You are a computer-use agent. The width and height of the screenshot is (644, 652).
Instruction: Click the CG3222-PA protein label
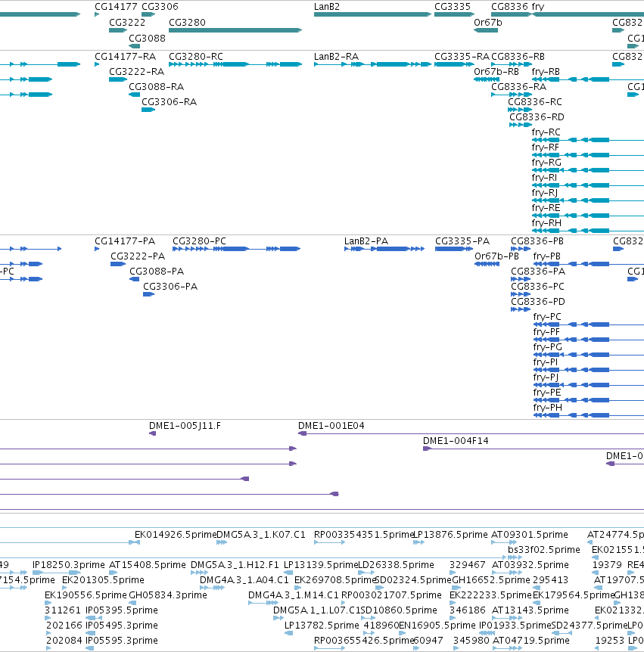point(138,256)
